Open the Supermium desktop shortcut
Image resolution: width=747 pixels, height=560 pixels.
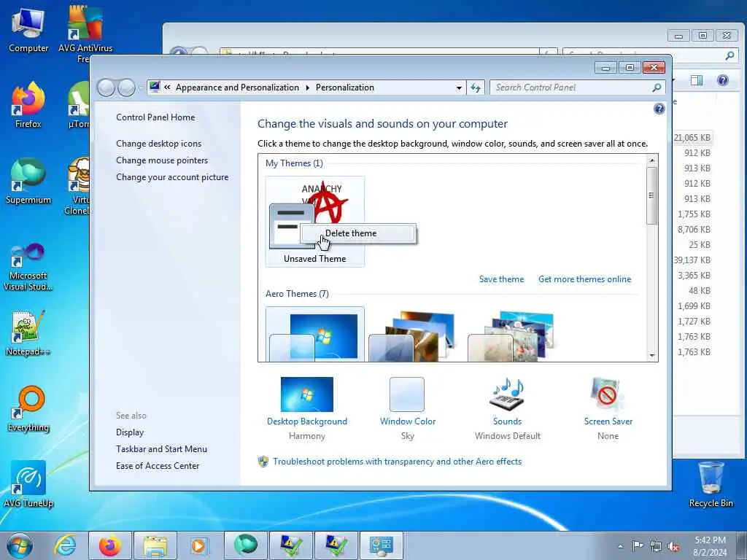28,181
